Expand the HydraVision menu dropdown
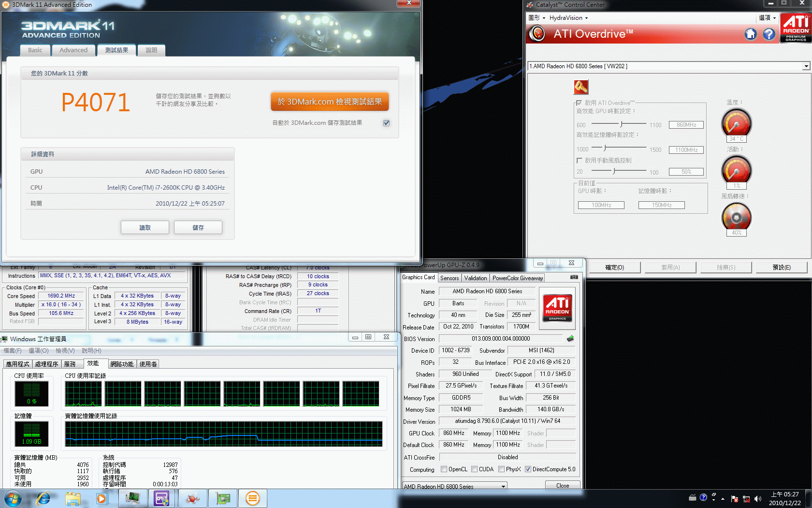812x508 pixels. pos(568,18)
